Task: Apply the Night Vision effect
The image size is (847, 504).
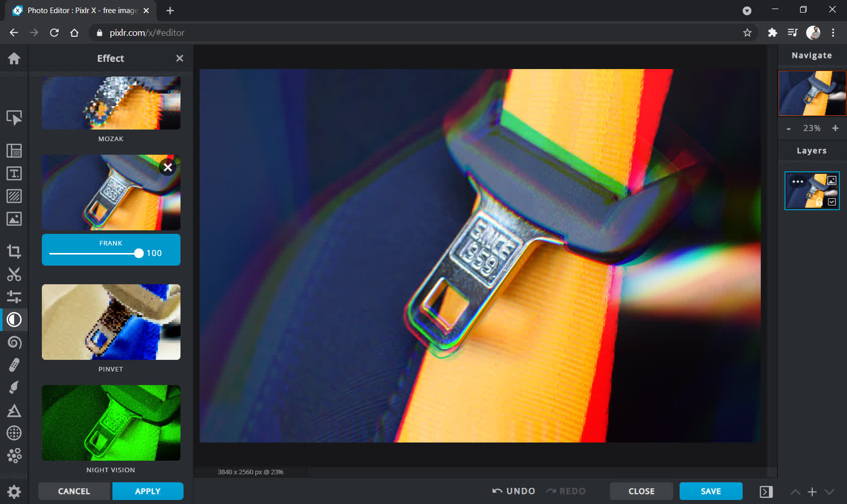Action: coord(111,423)
